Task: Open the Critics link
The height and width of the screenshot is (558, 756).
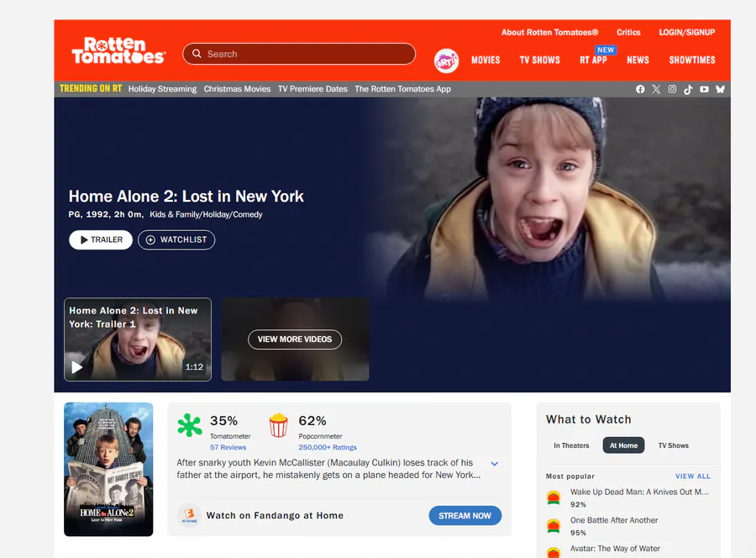Action: click(628, 32)
